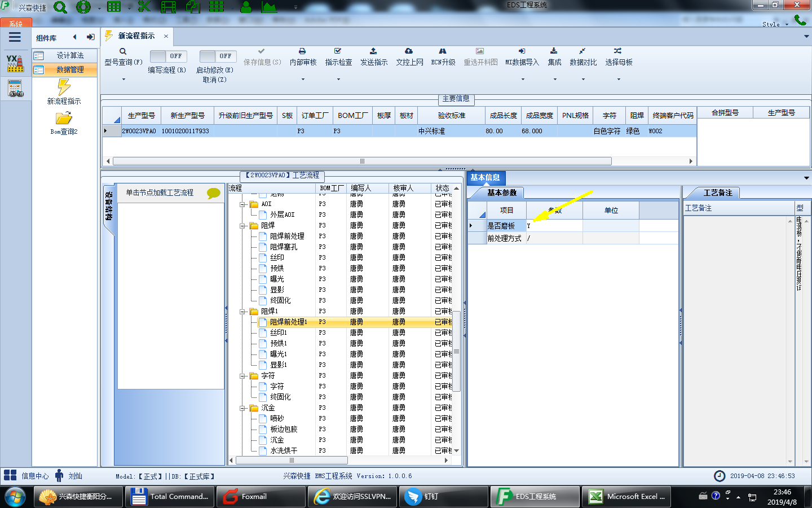Select the 基本参数 tab
812x508 pixels.
click(502, 193)
